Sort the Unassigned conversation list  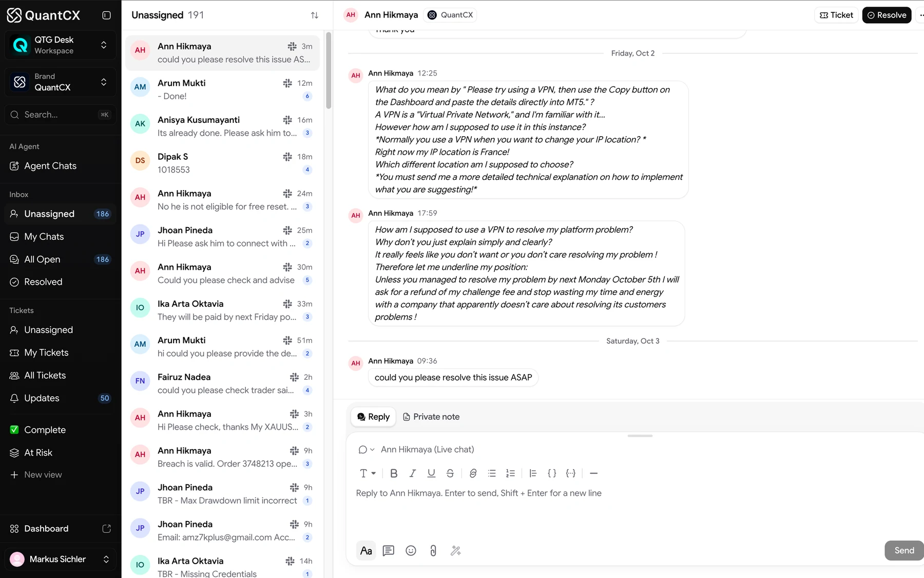coord(315,15)
